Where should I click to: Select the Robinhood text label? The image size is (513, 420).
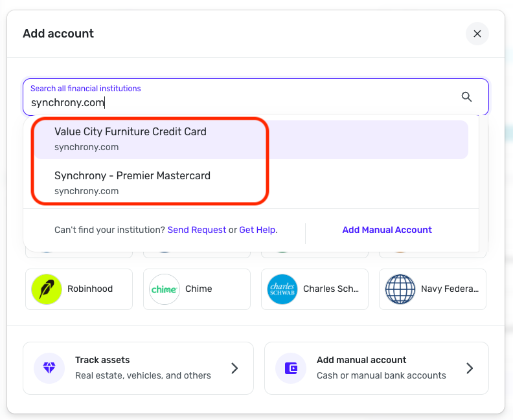pos(90,289)
